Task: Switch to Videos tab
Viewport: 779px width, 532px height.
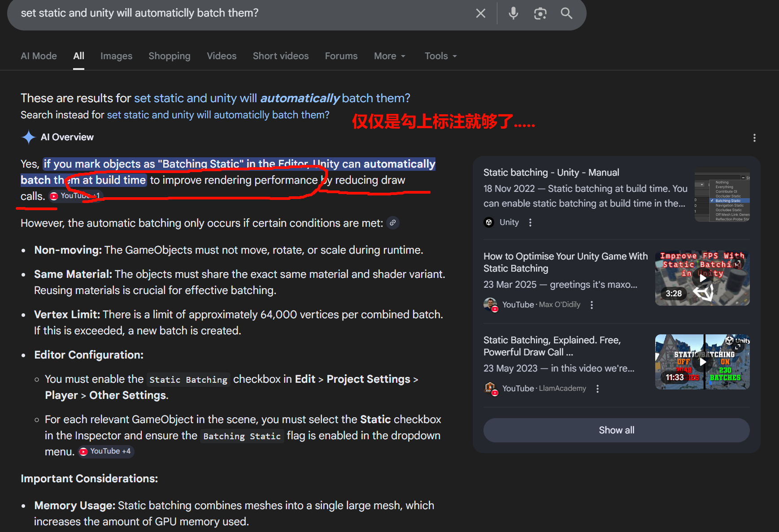Action: tap(222, 56)
